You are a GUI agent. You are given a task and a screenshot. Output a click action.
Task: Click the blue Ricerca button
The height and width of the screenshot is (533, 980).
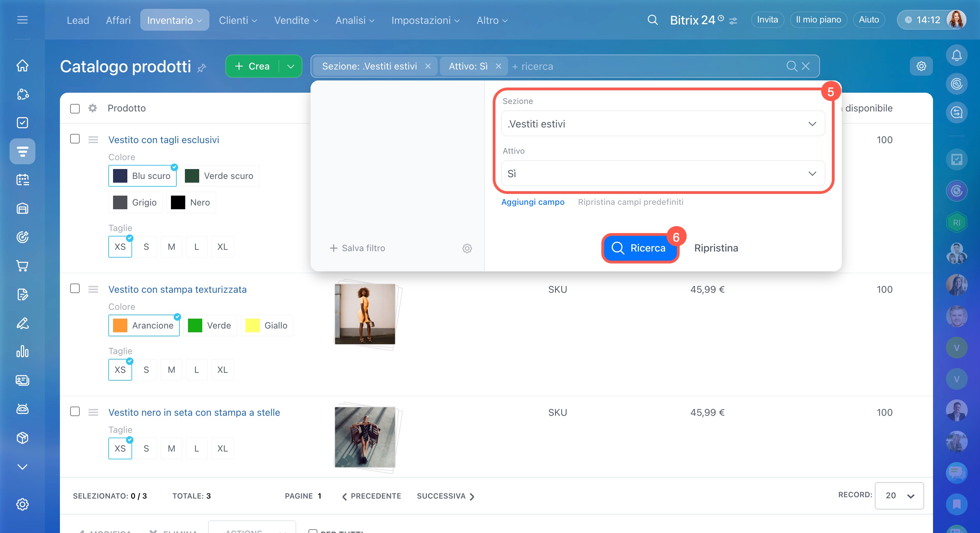(639, 248)
